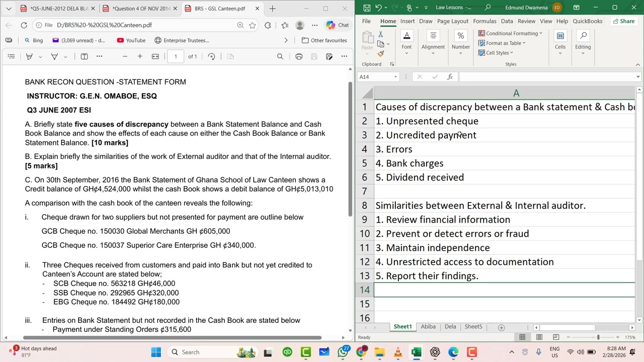The image size is (644, 362).
Task: Open VLC from the taskbar
Action: tap(398, 352)
